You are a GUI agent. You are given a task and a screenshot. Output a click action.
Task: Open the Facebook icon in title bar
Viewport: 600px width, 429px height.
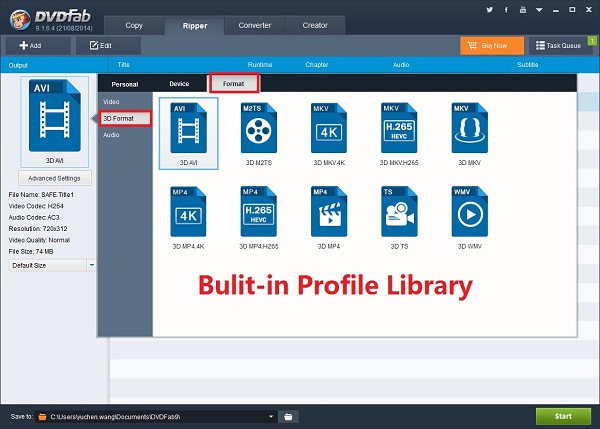(506, 10)
